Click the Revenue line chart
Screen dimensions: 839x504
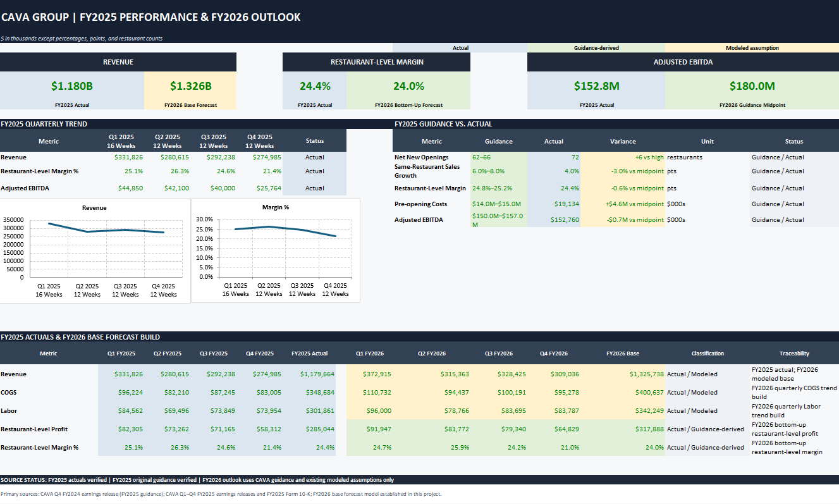[95, 250]
